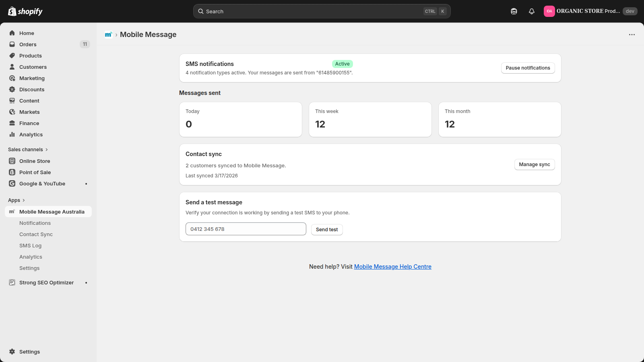Select Contact Sync under Mobile Message Australia
The height and width of the screenshot is (362, 644).
[36, 234]
